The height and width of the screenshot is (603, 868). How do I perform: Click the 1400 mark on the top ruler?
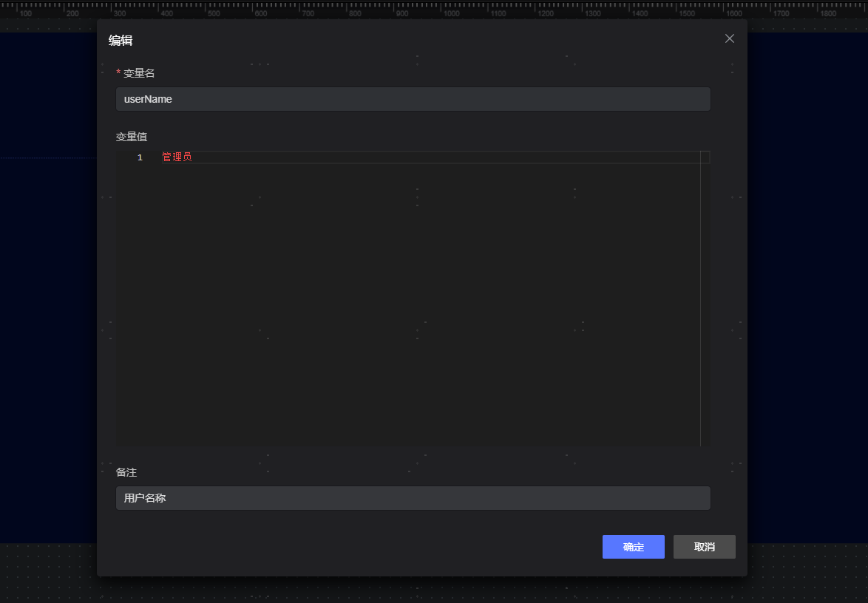[640, 13]
